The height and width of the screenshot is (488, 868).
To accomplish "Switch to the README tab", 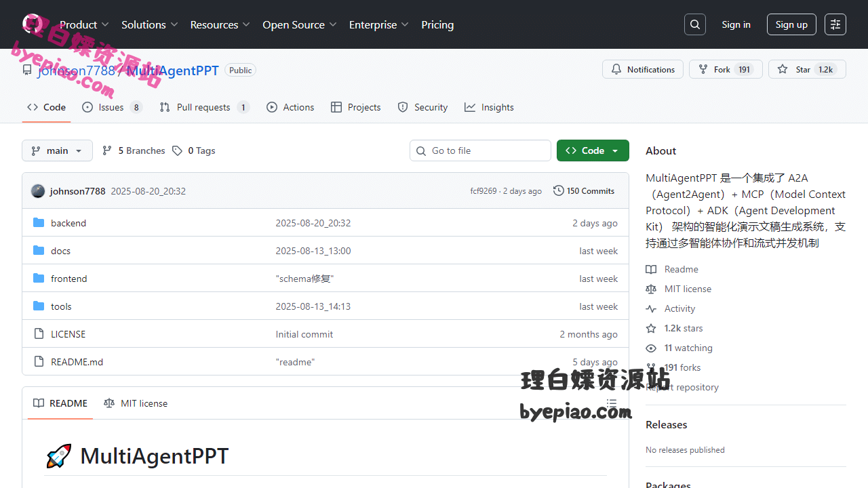I will [x=60, y=403].
